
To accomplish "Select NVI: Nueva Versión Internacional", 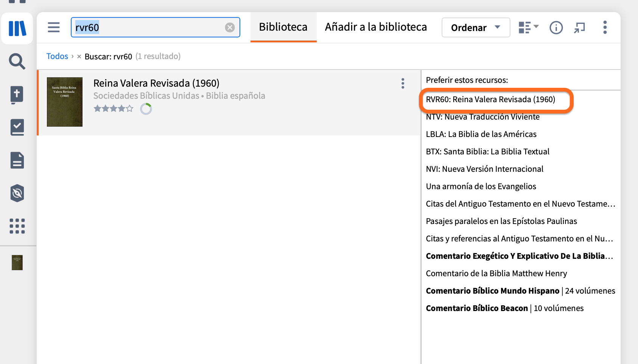I will pos(484,169).
